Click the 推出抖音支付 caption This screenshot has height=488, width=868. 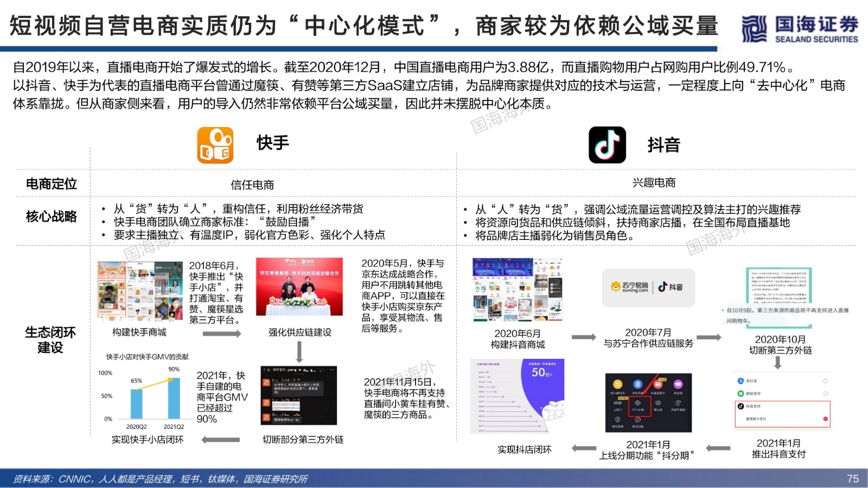[778, 454]
